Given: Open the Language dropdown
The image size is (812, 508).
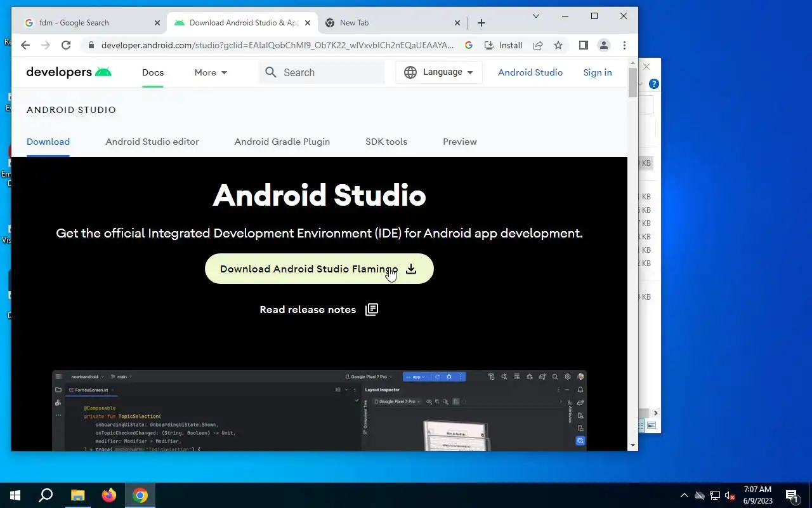Looking at the screenshot, I should coord(439,72).
